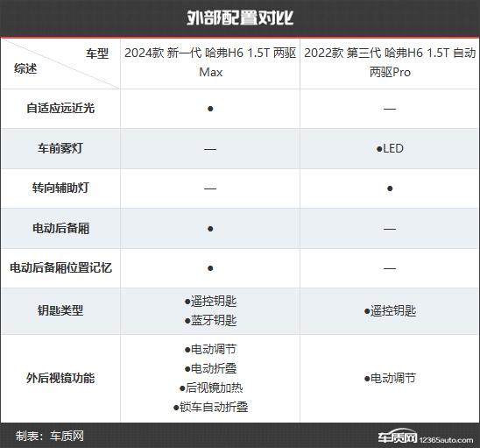Select the 电动后备厢位置记忆 row label
The width and height of the screenshot is (480, 448).
pyautogui.click(x=60, y=267)
